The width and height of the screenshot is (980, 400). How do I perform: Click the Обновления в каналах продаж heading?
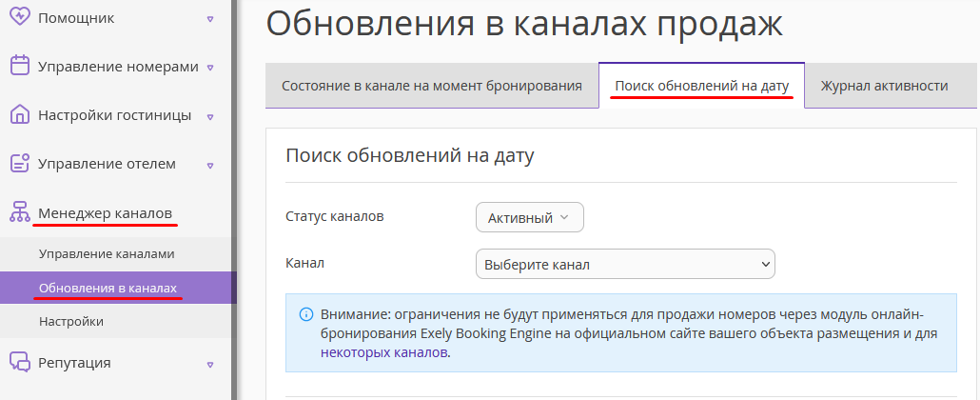524,24
